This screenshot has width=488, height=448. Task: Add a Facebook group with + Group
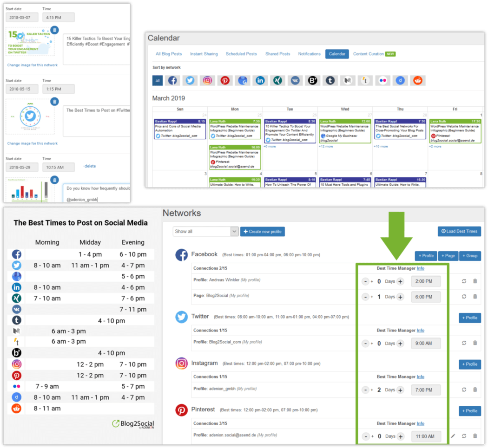[x=470, y=256]
